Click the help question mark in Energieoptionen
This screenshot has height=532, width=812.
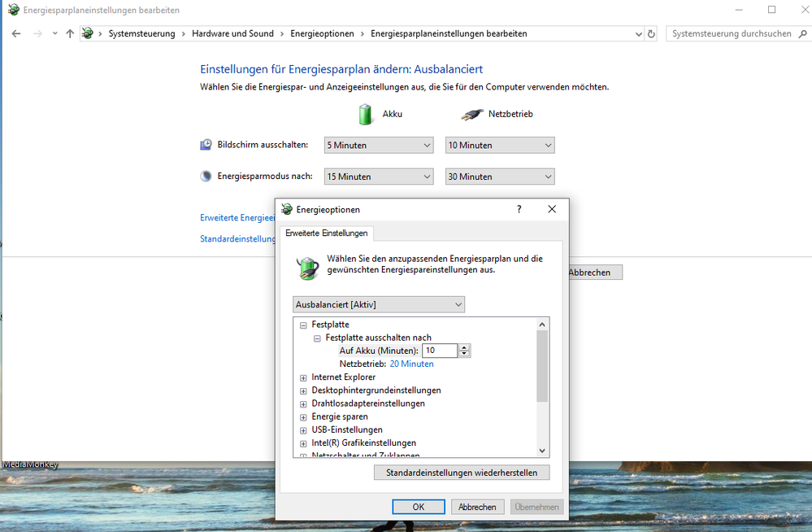pyautogui.click(x=519, y=209)
